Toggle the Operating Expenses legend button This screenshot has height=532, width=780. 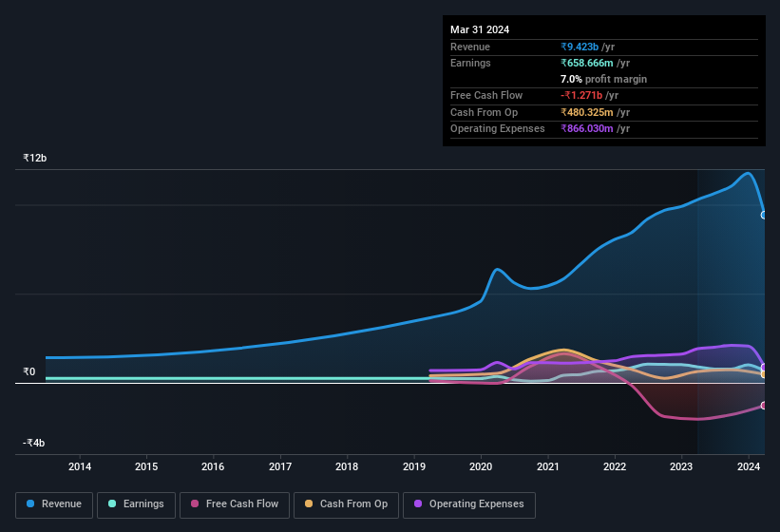[x=469, y=504]
